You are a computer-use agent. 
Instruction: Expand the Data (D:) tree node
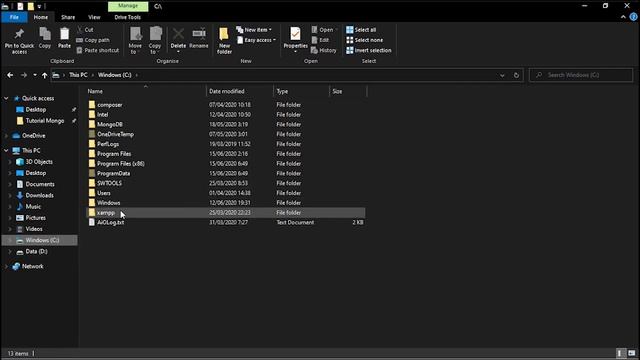[x=10, y=251]
